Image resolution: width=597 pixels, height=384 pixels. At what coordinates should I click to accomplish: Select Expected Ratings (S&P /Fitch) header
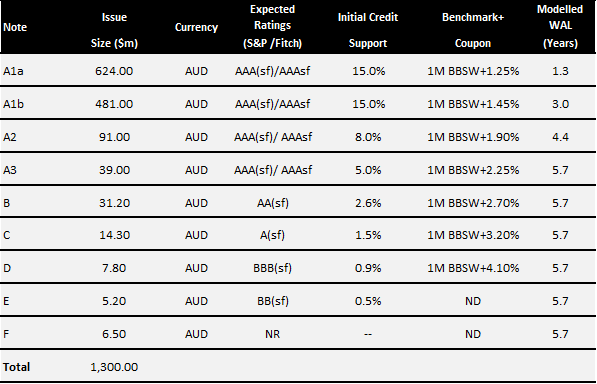click(273, 26)
